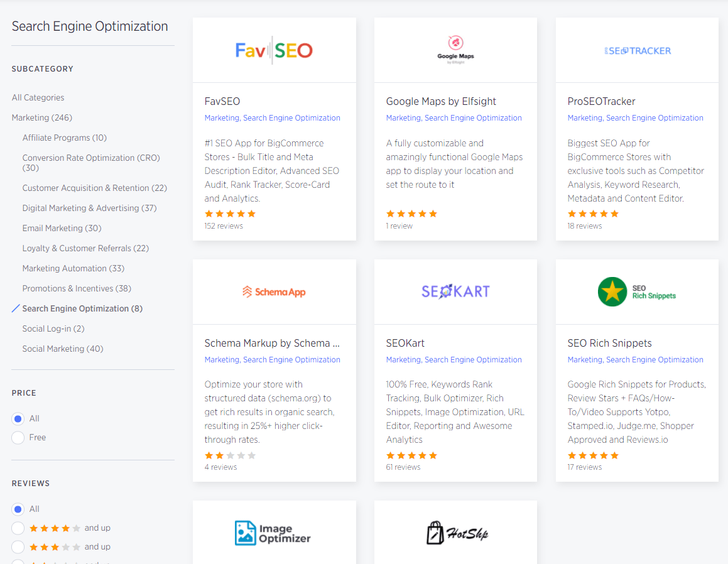Viewport: 728px width, 564px height.
Task: Click the Google Maps by Elfsight star rating
Action: pyautogui.click(x=412, y=214)
